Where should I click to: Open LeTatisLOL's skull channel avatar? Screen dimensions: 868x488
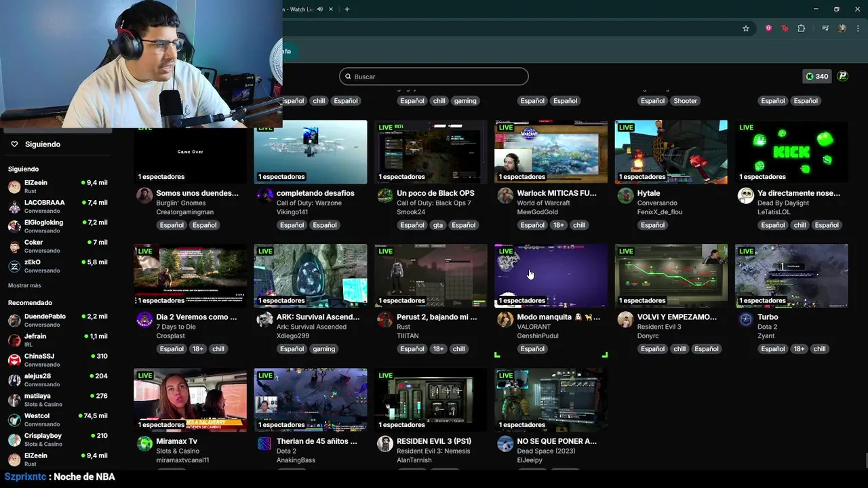pos(745,196)
